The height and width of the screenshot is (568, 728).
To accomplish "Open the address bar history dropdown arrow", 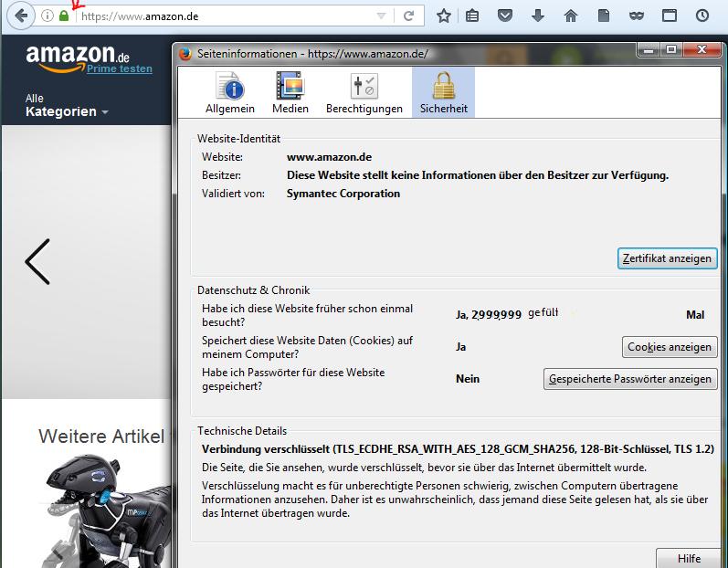I will click(x=381, y=16).
